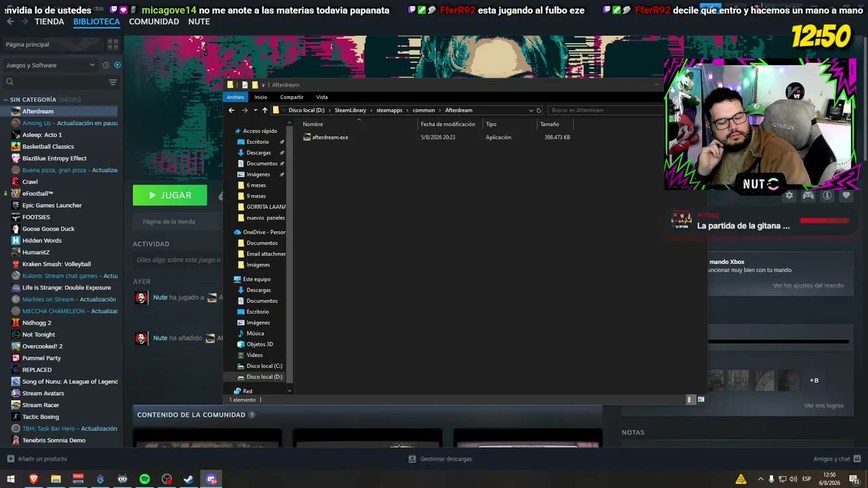Open File Explorer from taskbar
Image resolution: width=868 pixels, height=488 pixels.
point(56,479)
